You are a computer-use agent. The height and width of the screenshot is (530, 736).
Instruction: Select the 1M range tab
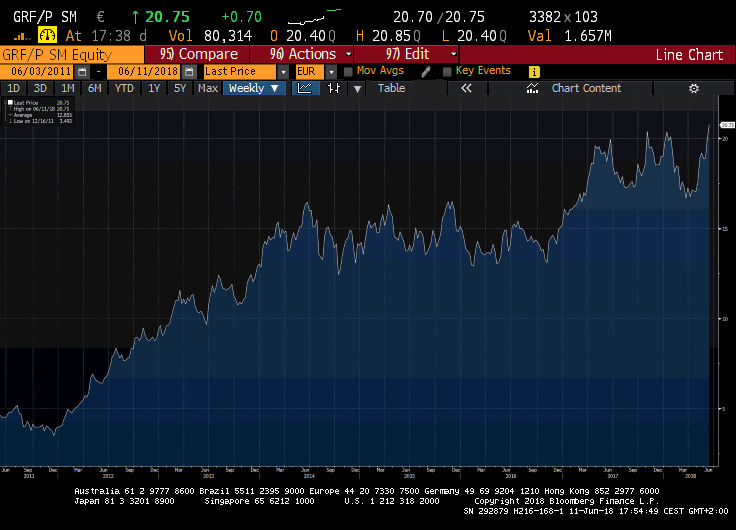tap(68, 88)
